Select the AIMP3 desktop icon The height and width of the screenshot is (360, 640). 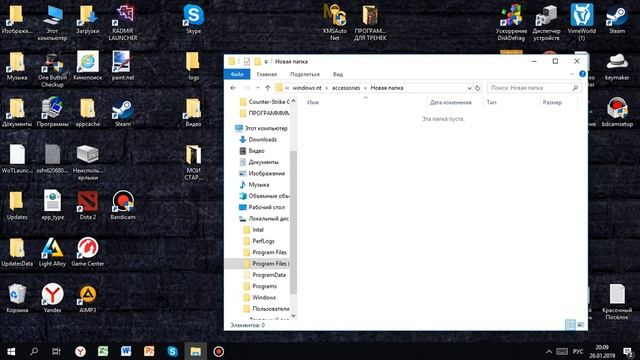coord(88,298)
